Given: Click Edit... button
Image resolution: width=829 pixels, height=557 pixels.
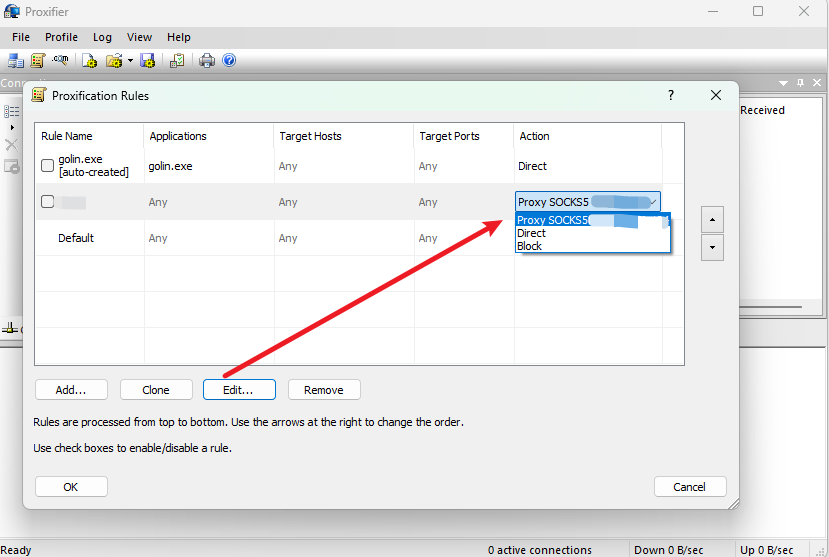Looking at the screenshot, I should [239, 389].
